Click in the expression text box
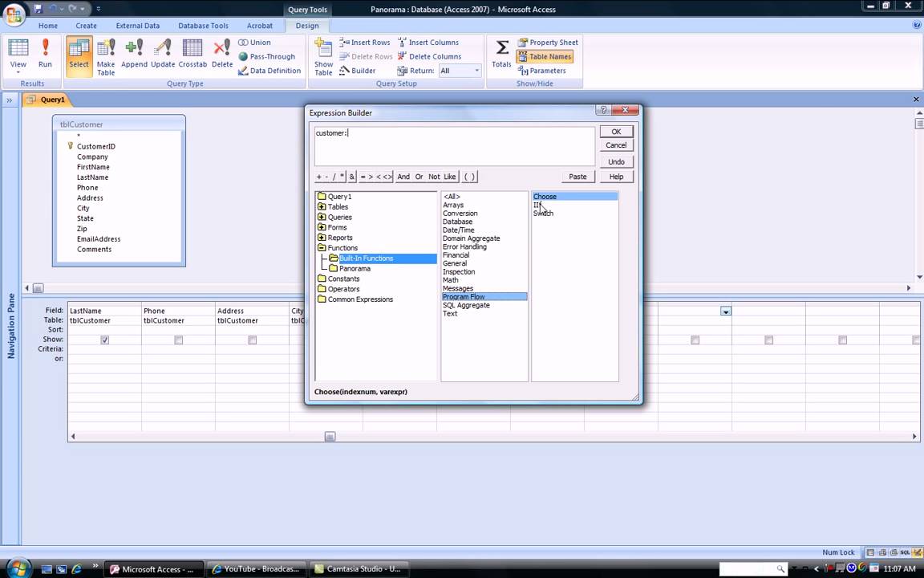This screenshot has height=578, width=924. coord(454,146)
